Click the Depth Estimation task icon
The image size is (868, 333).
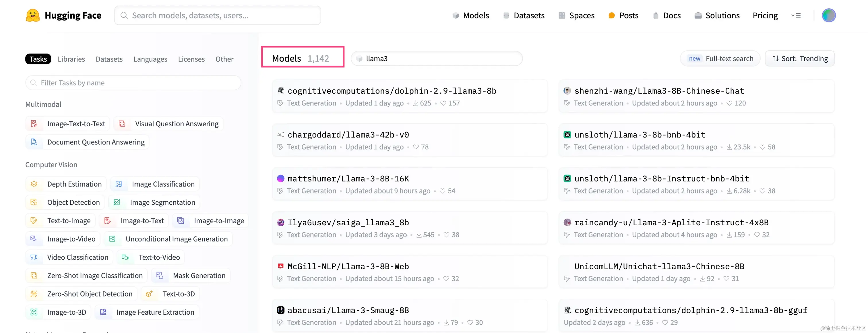tap(34, 184)
